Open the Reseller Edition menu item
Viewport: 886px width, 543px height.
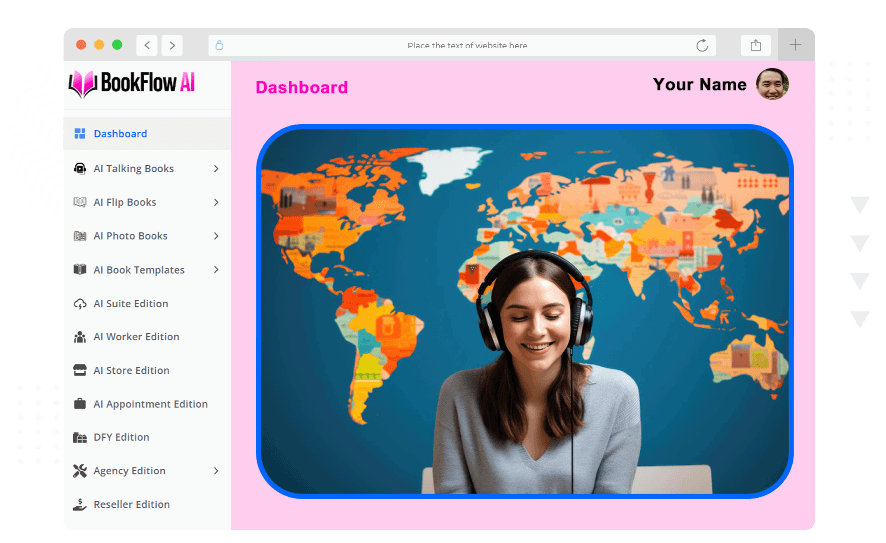(131, 505)
